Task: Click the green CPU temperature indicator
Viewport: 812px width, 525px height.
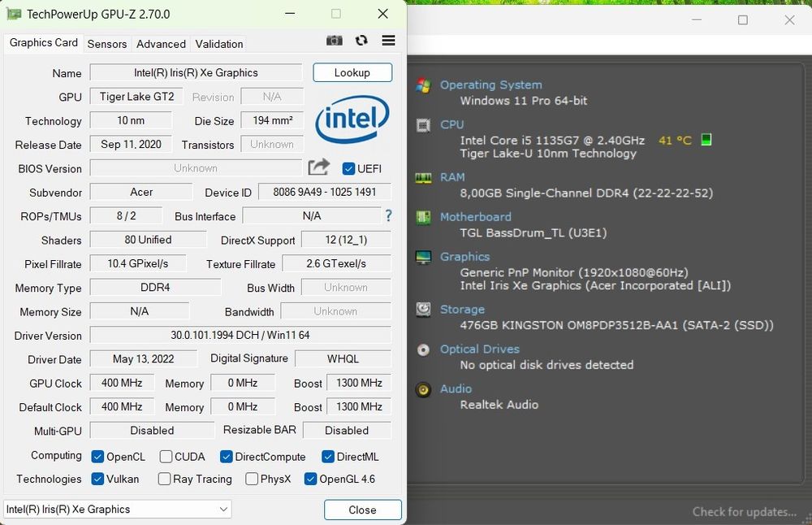Action: click(x=706, y=140)
